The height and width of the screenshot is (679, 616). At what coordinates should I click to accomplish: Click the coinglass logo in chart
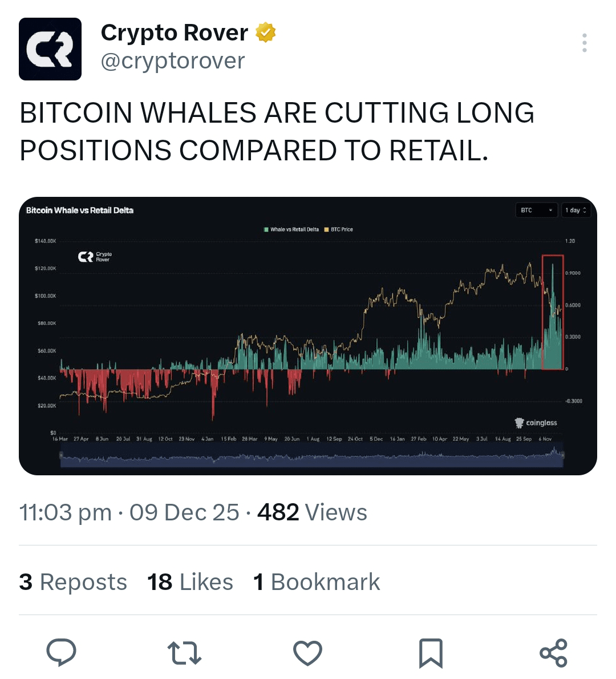[536, 423]
